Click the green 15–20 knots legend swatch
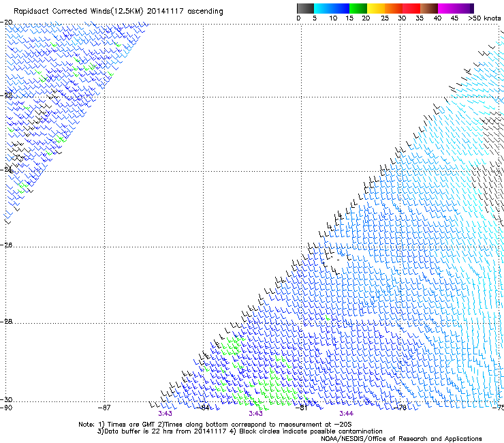Screen dimensions: 504x443 pyautogui.click(x=358, y=8)
